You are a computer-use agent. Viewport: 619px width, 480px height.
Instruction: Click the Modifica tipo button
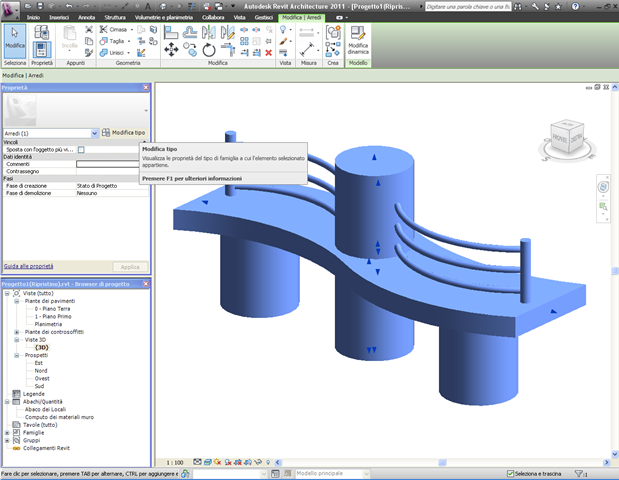point(124,133)
